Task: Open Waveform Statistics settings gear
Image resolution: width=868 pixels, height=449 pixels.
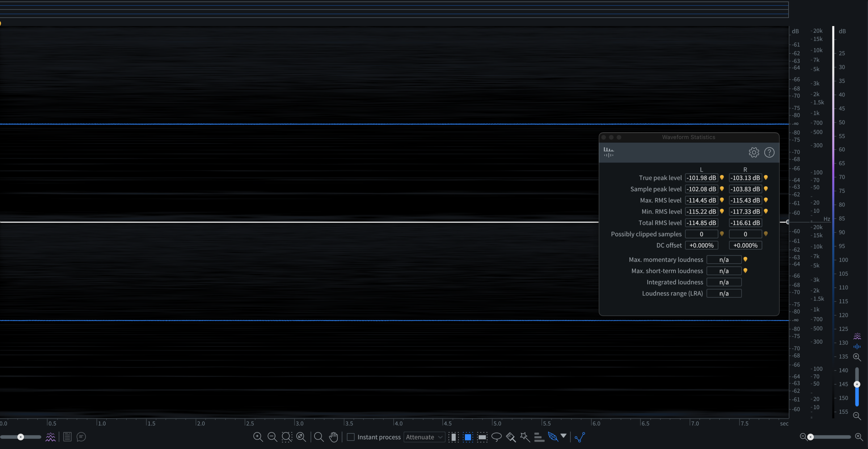Action: [754, 152]
